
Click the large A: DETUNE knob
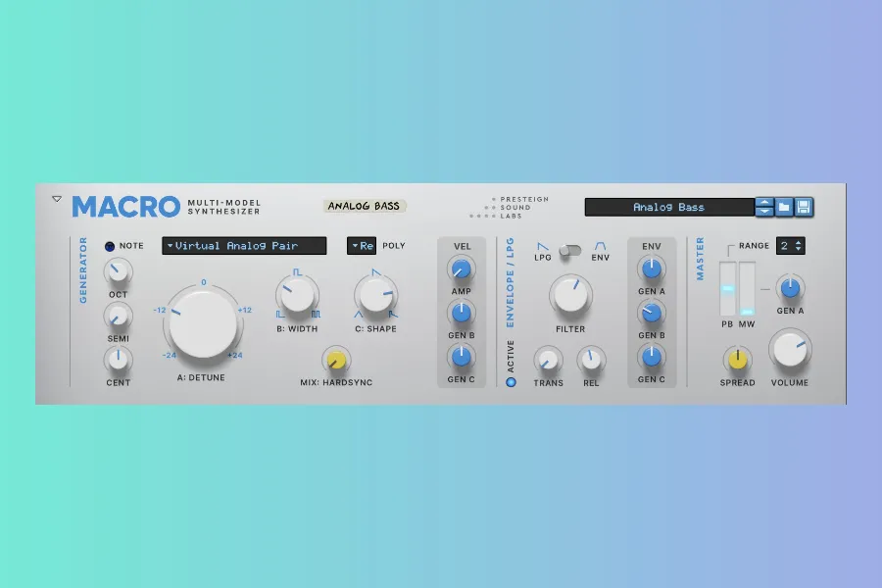click(x=203, y=318)
